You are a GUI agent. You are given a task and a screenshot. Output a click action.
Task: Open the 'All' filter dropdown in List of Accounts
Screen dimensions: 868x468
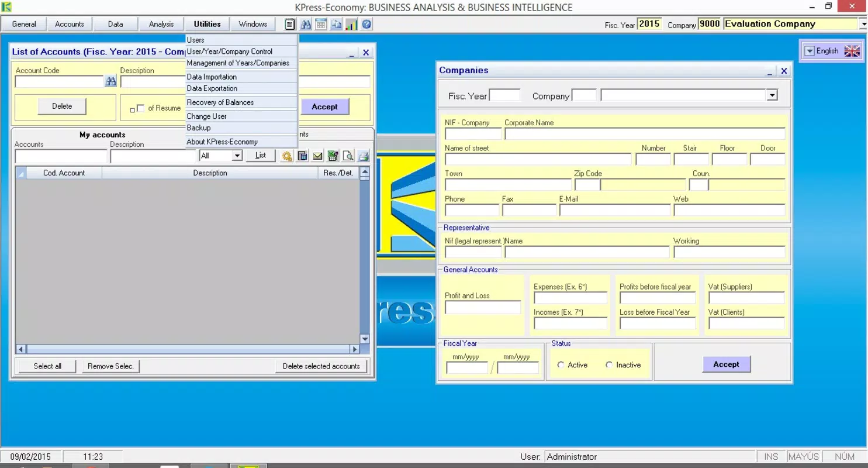[237, 156]
